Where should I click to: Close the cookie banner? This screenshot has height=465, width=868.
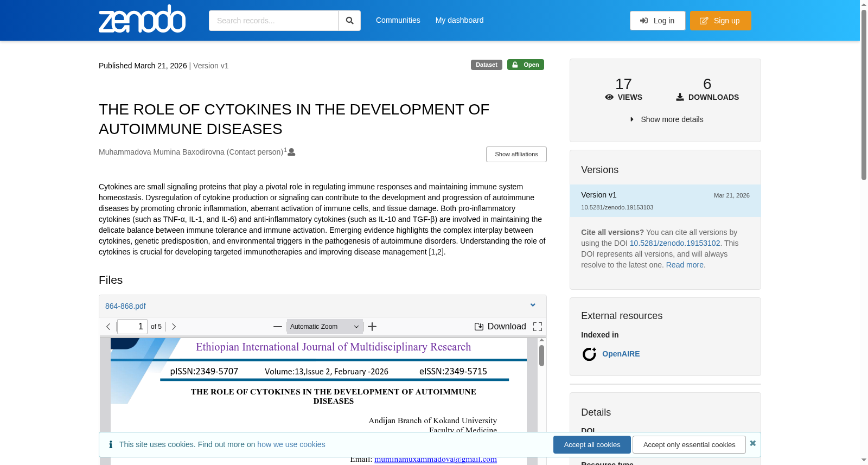pos(752,443)
